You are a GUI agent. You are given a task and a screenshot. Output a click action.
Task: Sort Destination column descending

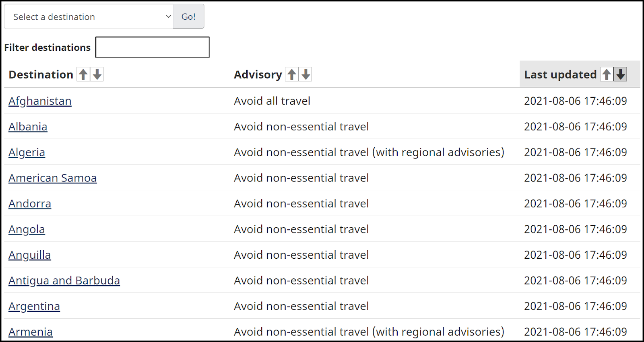click(97, 74)
